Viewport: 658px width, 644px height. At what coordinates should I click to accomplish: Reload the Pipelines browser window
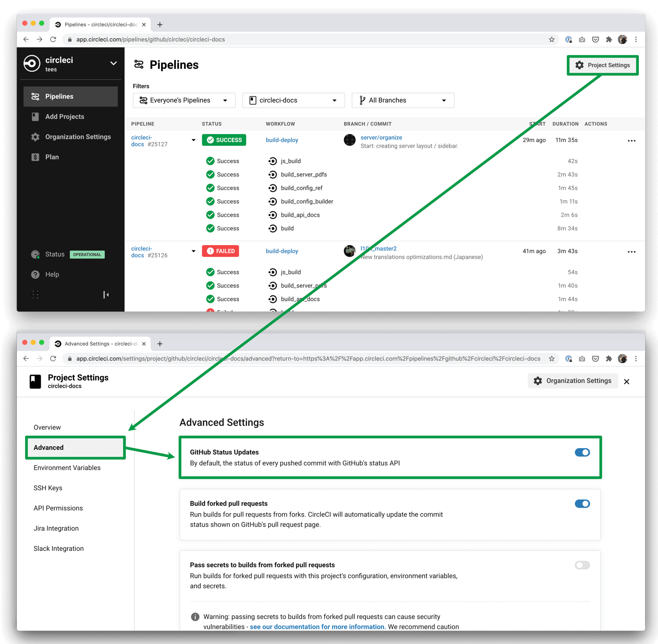pos(53,39)
